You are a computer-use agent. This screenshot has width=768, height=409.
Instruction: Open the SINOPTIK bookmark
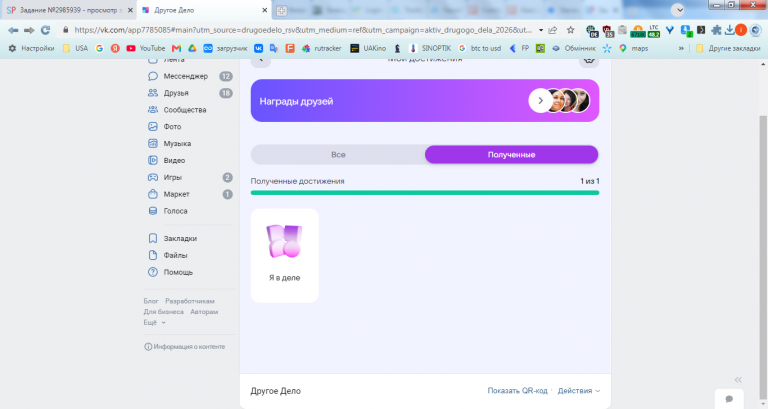430,48
